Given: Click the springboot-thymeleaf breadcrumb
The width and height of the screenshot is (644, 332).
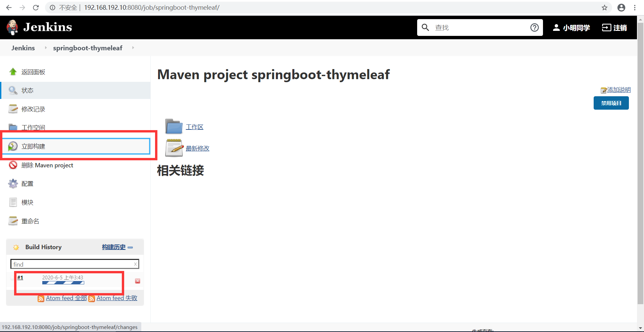Looking at the screenshot, I should tap(88, 48).
